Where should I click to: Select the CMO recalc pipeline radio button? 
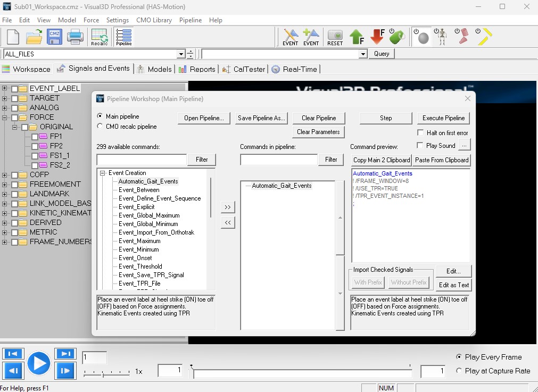click(x=100, y=126)
